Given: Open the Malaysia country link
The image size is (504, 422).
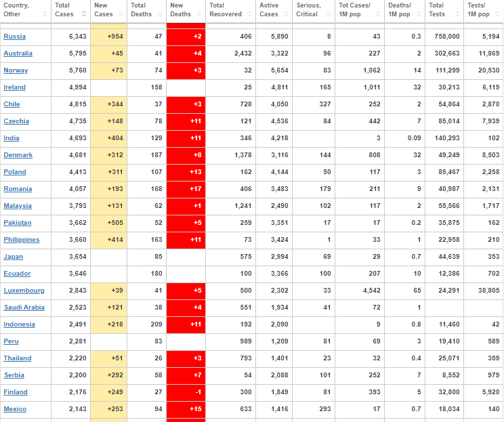Looking at the screenshot, I should tap(18, 206).
